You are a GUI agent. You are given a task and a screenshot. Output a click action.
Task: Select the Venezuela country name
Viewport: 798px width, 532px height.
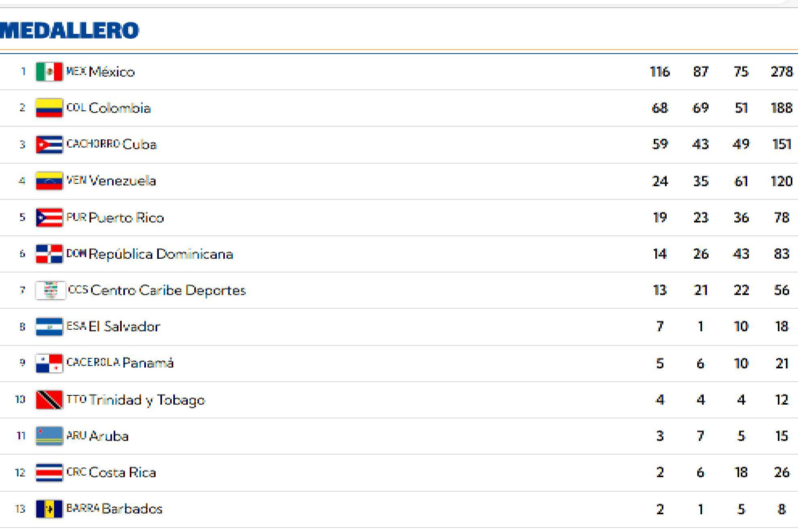[x=122, y=181]
